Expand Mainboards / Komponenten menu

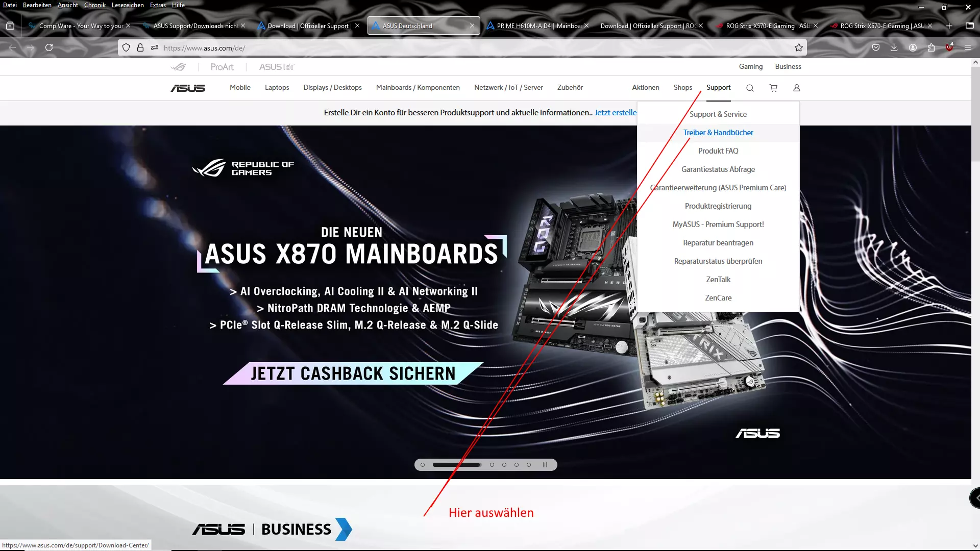pyautogui.click(x=418, y=88)
